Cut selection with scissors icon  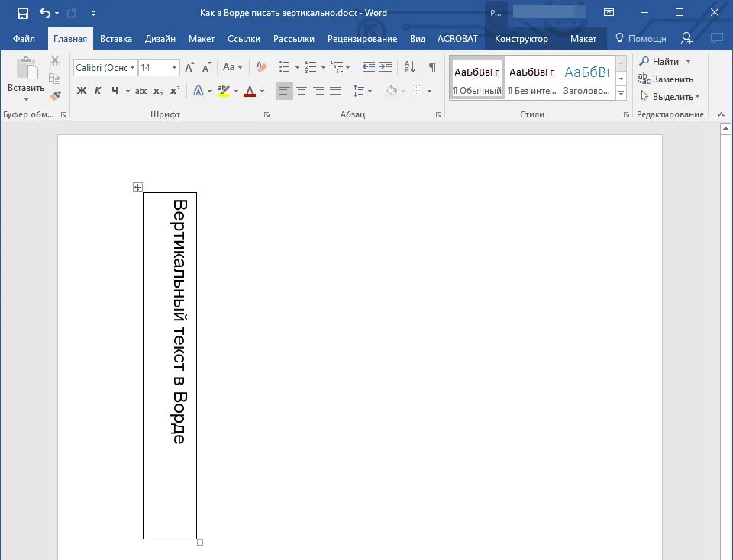point(55,61)
